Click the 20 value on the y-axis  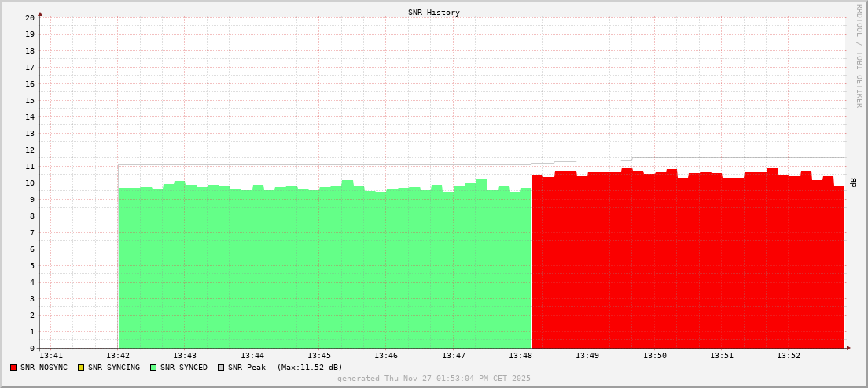point(30,17)
